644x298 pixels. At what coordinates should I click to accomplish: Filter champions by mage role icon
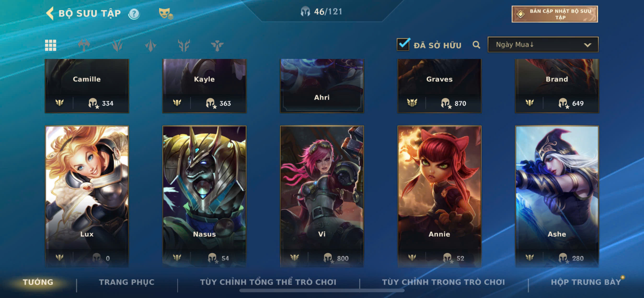(x=184, y=45)
